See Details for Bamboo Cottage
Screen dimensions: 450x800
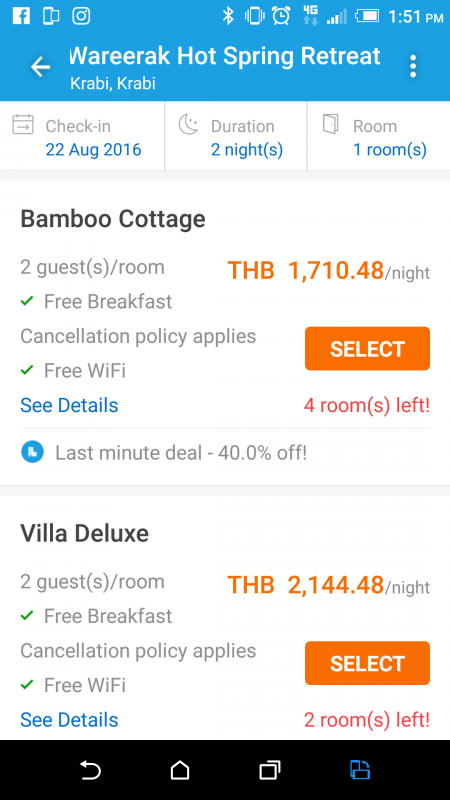(69, 406)
